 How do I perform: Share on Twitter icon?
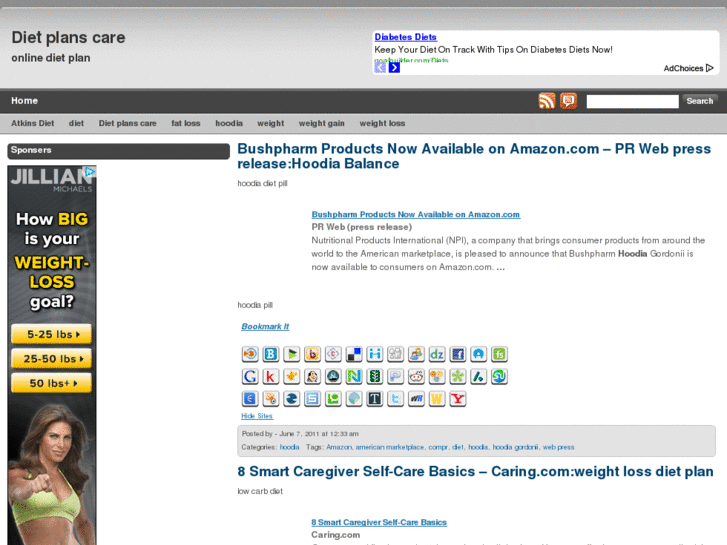[x=395, y=398]
